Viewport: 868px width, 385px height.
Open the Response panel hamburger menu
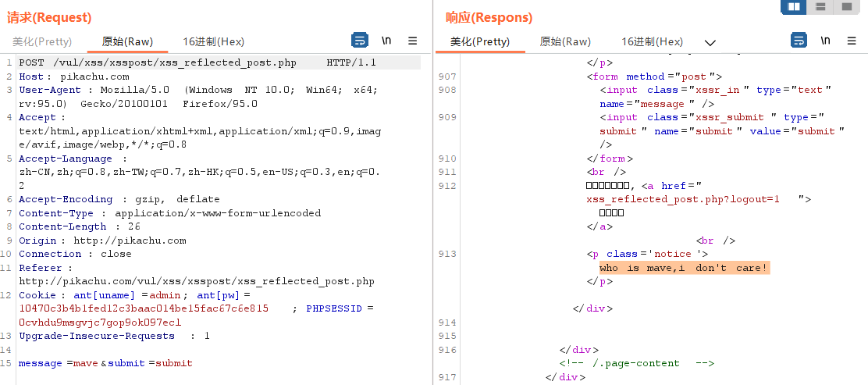[x=852, y=41]
